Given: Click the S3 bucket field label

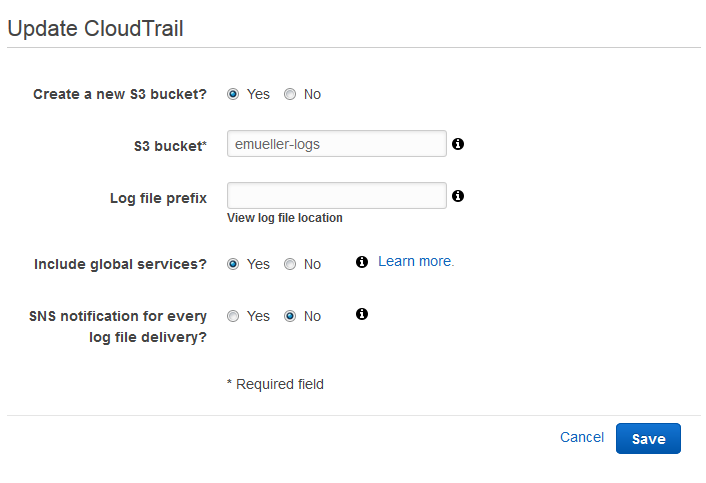Looking at the screenshot, I should pos(170,146).
